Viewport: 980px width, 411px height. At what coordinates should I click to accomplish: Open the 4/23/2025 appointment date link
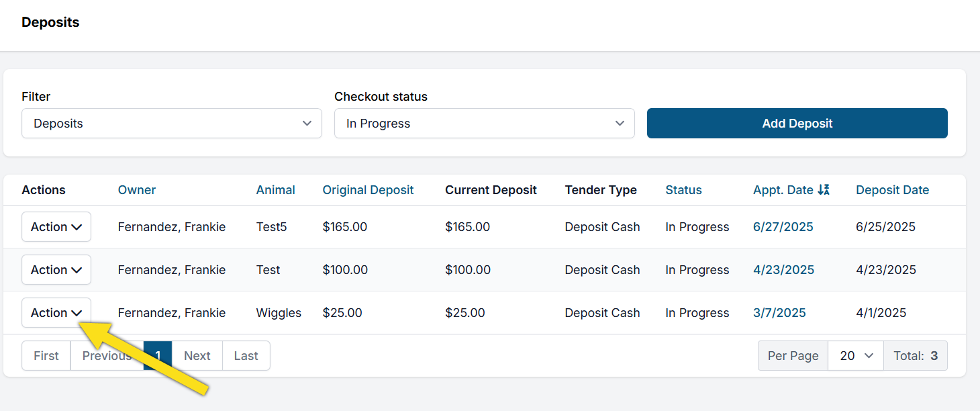click(x=783, y=270)
